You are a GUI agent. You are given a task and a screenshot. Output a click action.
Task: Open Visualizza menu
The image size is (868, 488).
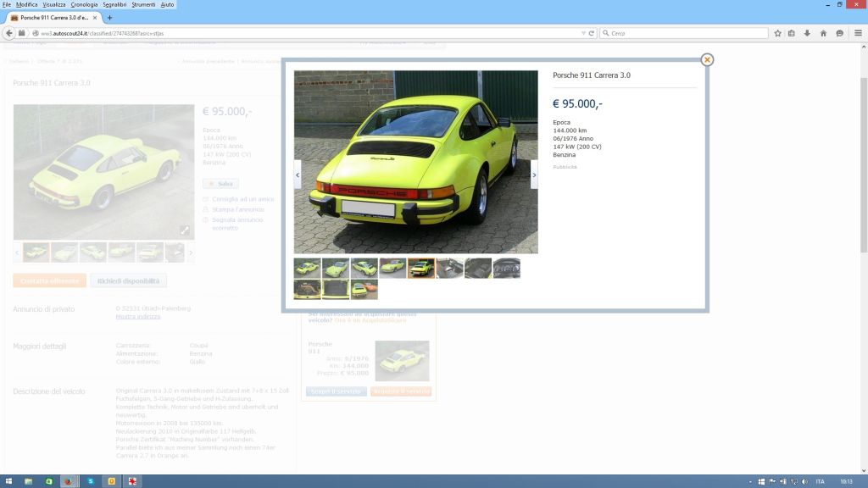(54, 4)
